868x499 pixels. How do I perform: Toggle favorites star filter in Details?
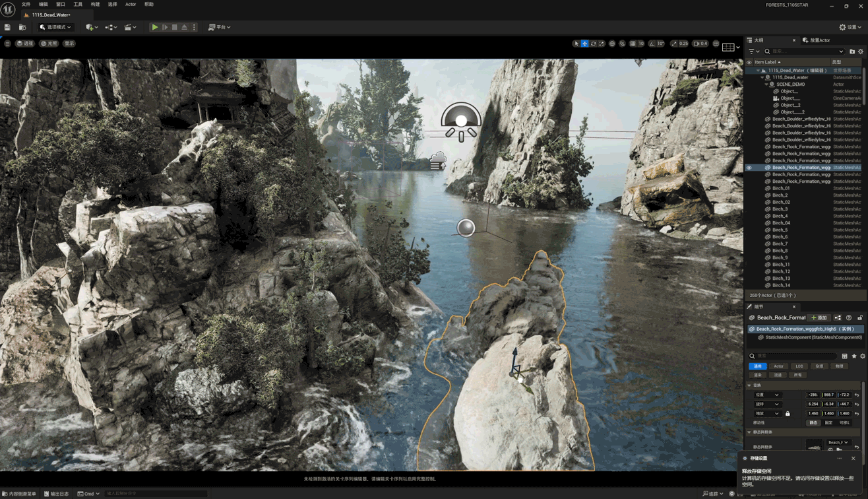(853, 356)
